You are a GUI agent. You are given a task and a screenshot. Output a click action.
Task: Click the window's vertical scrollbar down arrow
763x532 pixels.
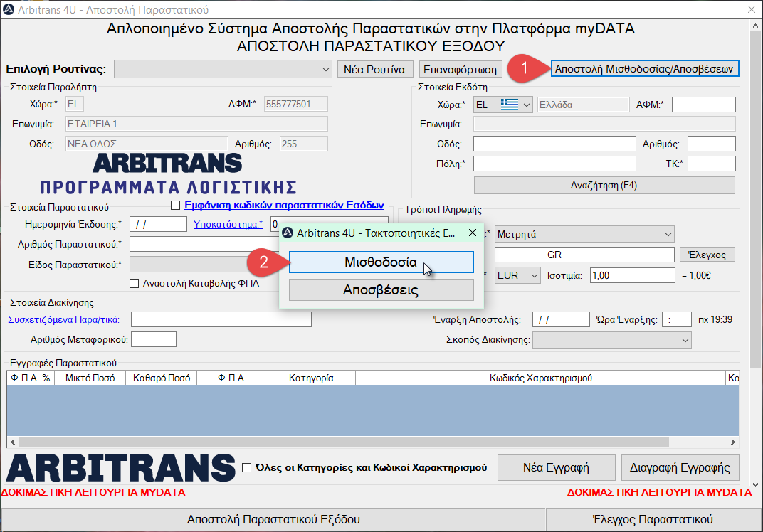click(755, 484)
